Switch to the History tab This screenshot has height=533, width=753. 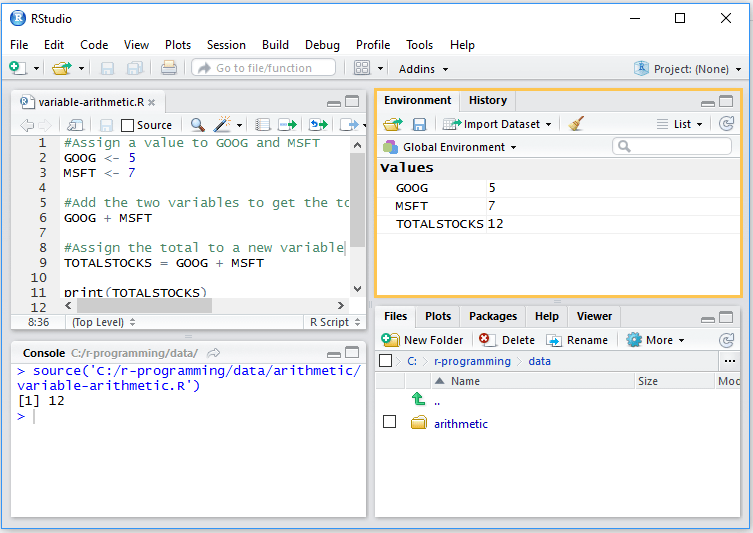[487, 100]
